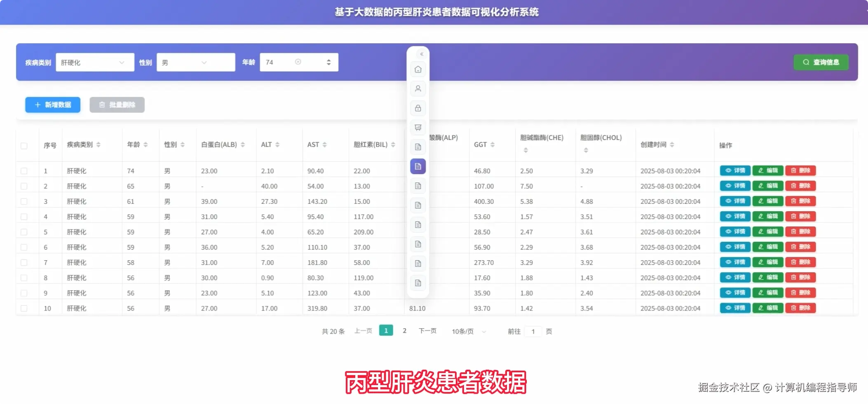Open the home icon in the floating sidebar
This screenshot has width=868, height=404.
418,69
